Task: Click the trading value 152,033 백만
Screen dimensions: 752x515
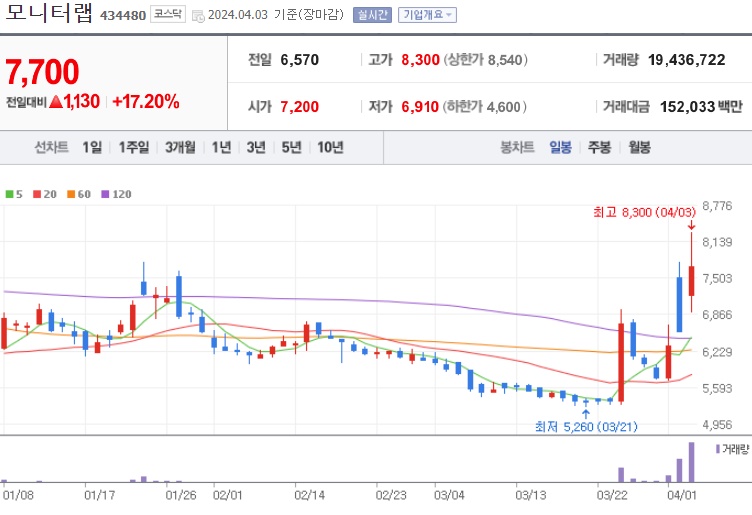Action: pos(701,106)
